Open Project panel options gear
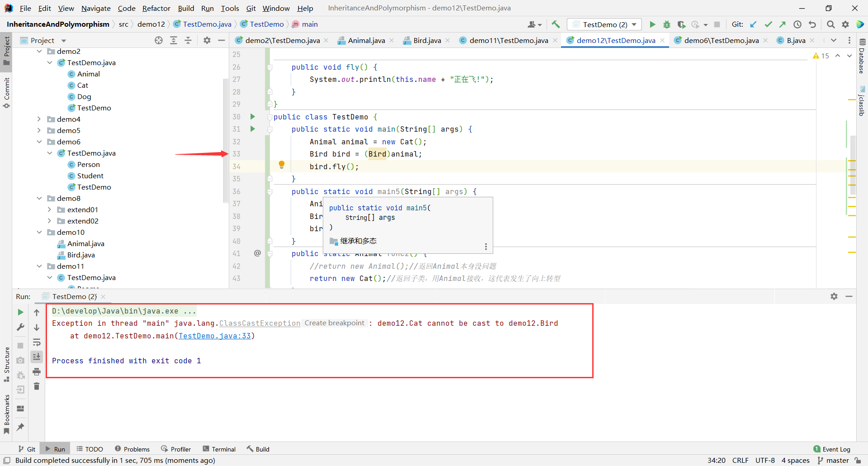Viewport: 868px width, 466px height. point(207,40)
